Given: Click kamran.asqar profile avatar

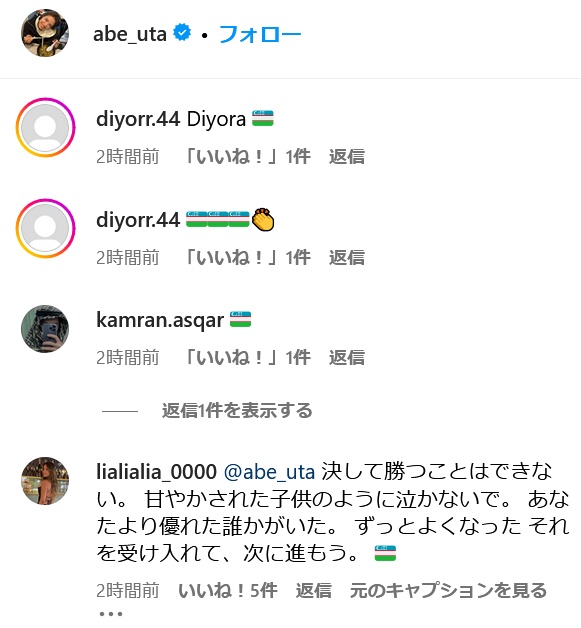Looking at the screenshot, I should click(45, 329).
